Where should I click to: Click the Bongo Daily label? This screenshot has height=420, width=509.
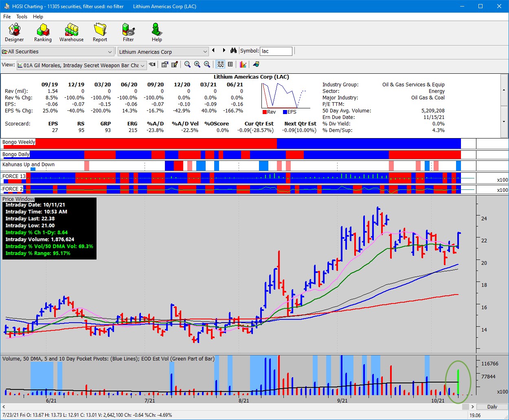(x=16, y=154)
